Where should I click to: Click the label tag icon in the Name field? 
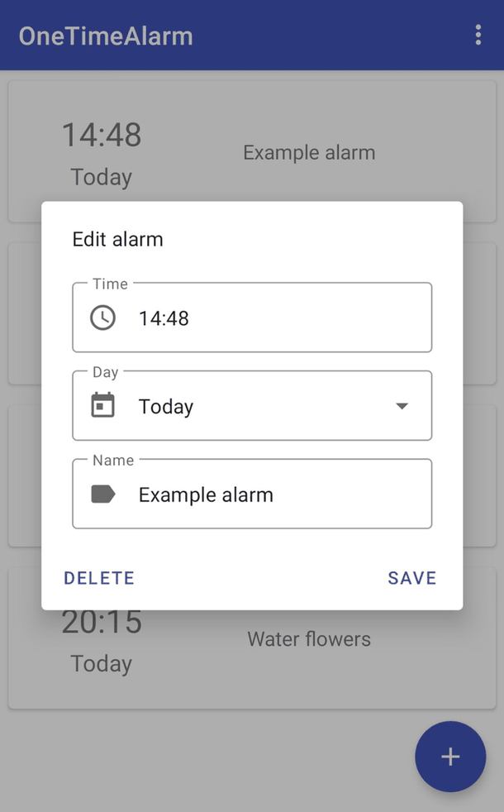(x=101, y=494)
